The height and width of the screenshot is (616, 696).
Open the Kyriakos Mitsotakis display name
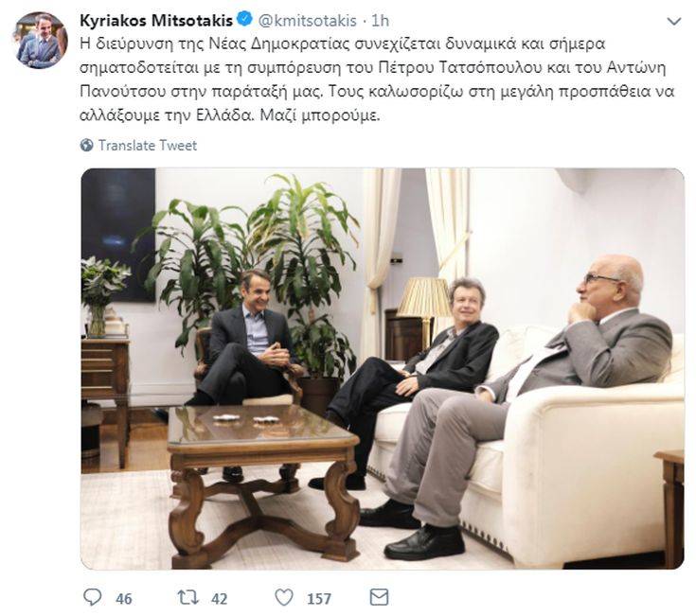[156, 21]
